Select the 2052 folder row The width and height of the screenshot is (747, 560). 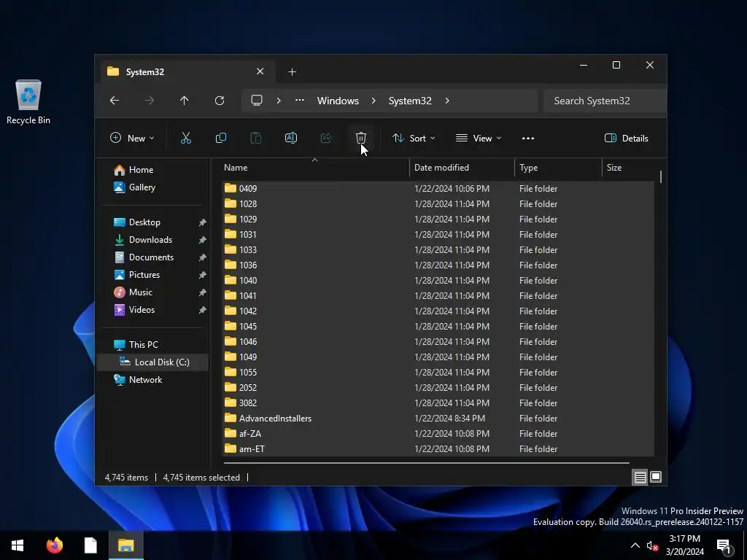pos(438,388)
